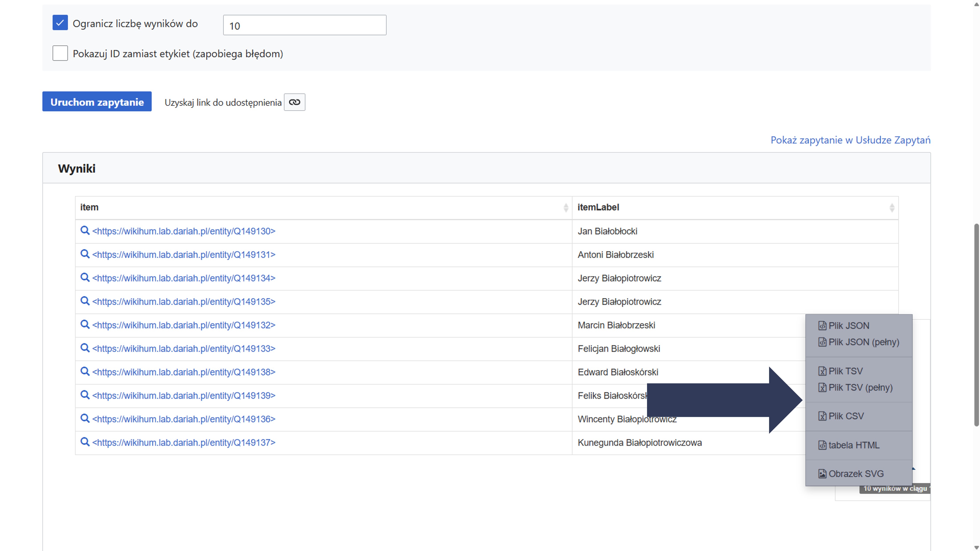This screenshot has height=551, width=980.
Task: Select Obrazek SVG export option
Action: pyautogui.click(x=855, y=474)
